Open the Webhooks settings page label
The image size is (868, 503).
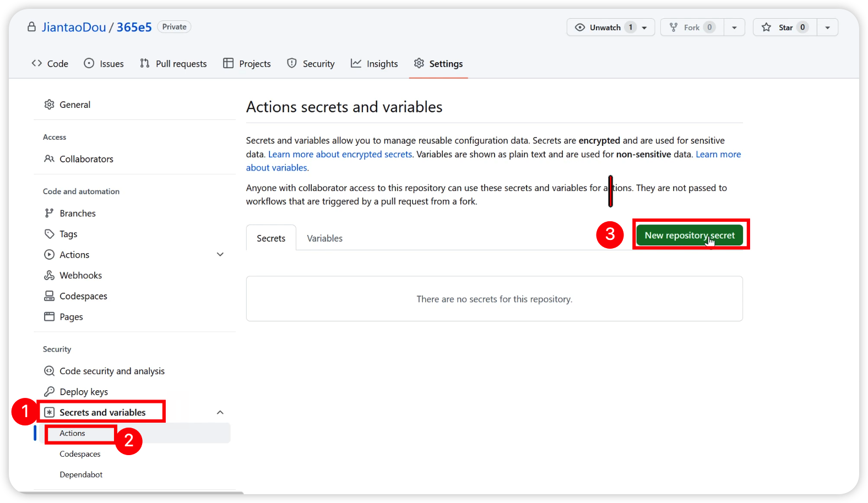point(80,275)
